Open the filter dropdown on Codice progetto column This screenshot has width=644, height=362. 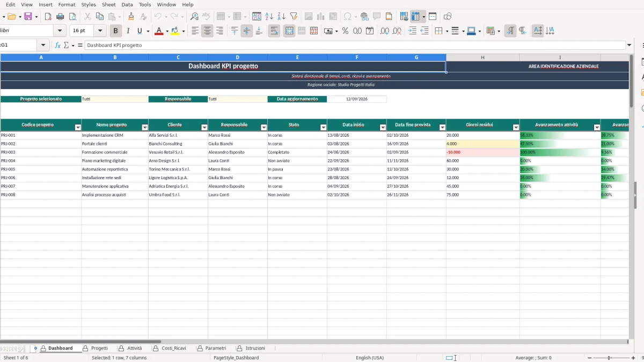click(78, 128)
